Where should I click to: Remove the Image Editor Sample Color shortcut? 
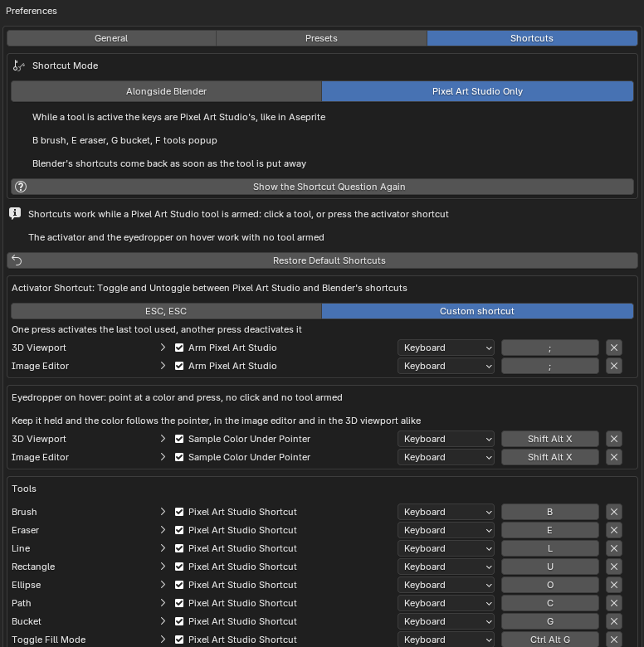point(614,457)
